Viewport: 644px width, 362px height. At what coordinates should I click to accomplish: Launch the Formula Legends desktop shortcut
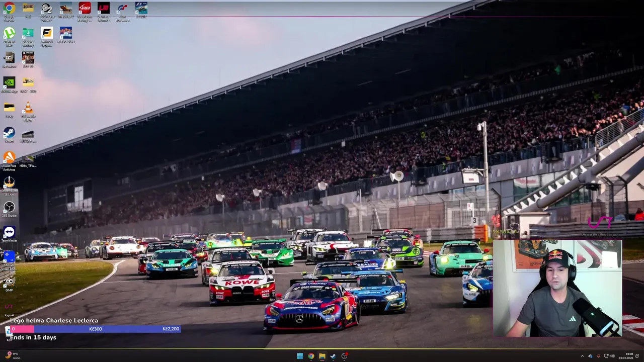coord(47,37)
